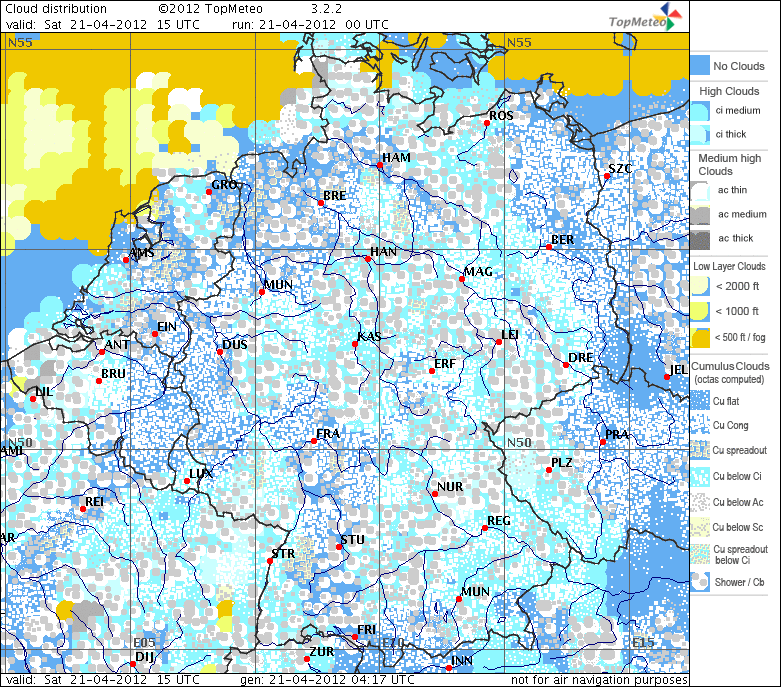Click the PRA city marker
This screenshot has width=781, height=687.
(602, 442)
